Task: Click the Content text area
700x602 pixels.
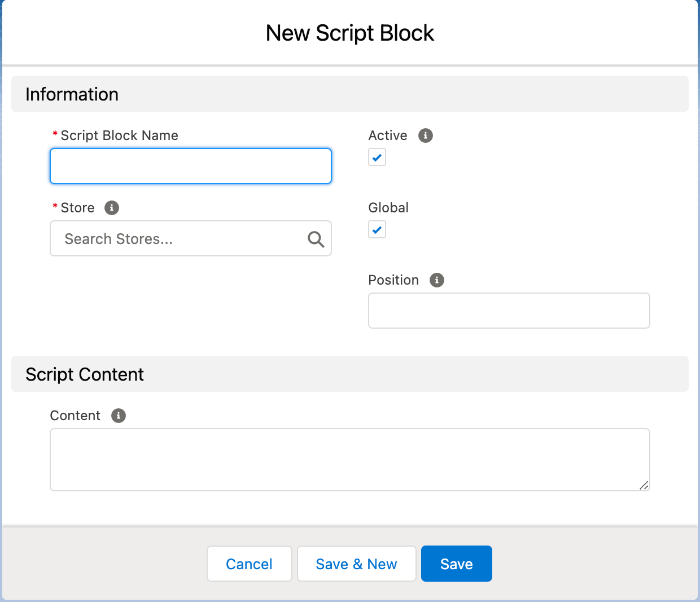Action: (349, 459)
